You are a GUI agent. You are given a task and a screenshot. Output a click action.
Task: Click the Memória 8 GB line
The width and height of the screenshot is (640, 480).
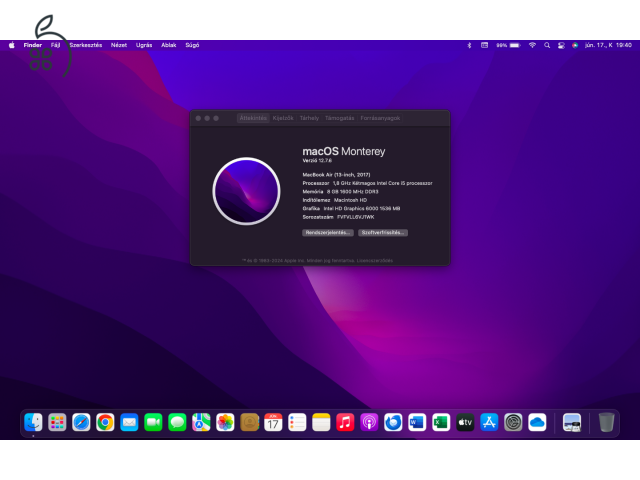click(x=340, y=192)
